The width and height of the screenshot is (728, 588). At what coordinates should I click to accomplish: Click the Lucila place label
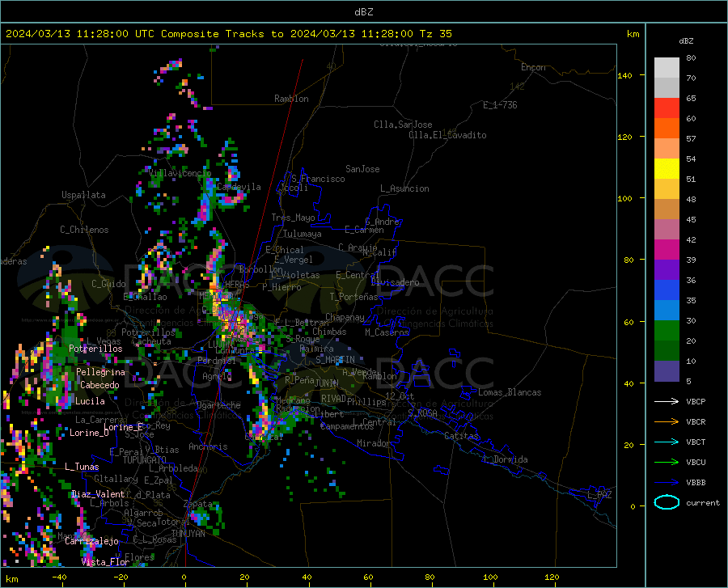point(90,401)
